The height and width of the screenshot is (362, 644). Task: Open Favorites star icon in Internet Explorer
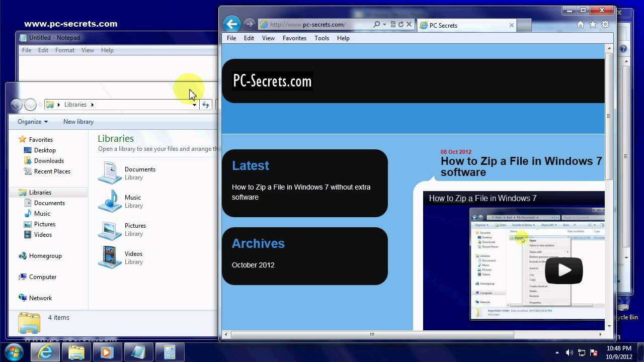click(593, 24)
